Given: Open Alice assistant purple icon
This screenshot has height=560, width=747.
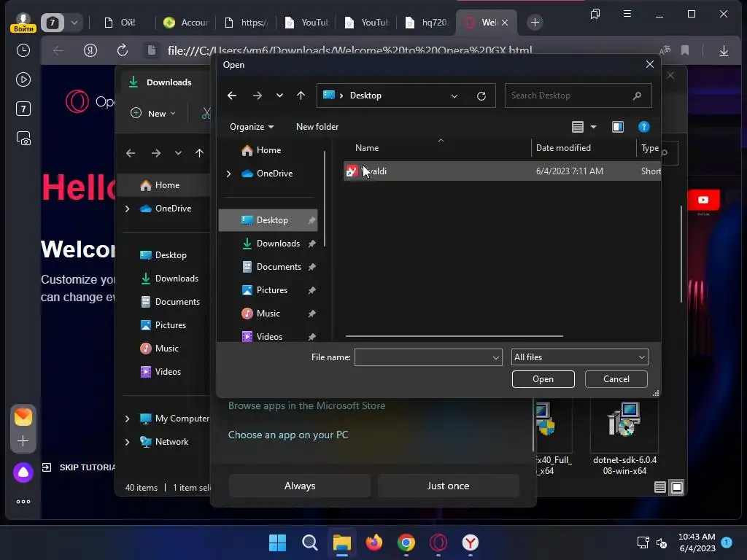Looking at the screenshot, I should tap(23, 472).
